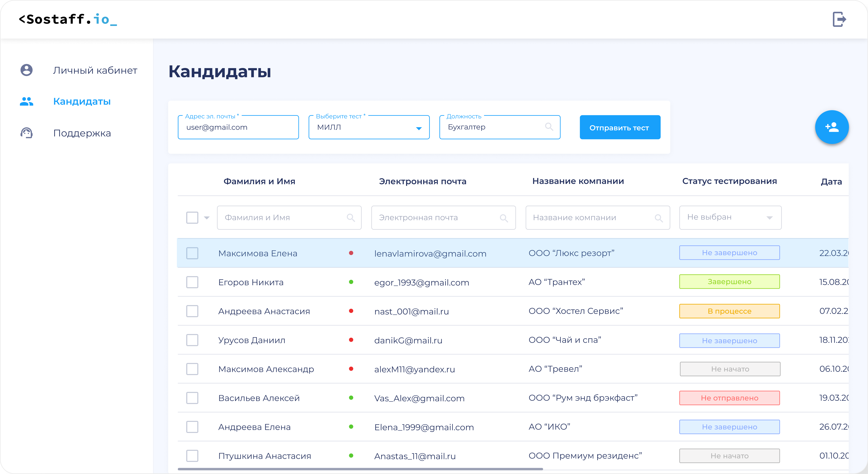Viewport: 868px width, 474px height.
Task: Toggle the select-all checkbox in filter row
Action: click(192, 218)
